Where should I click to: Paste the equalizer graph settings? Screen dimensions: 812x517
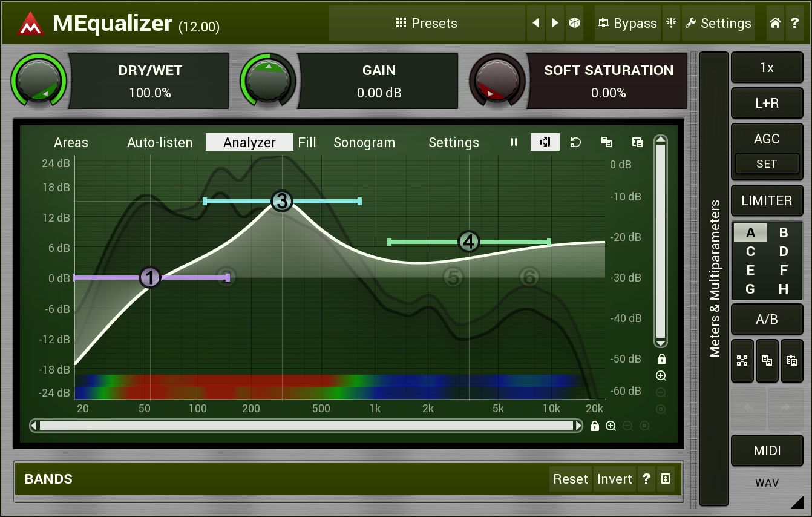coord(637,142)
